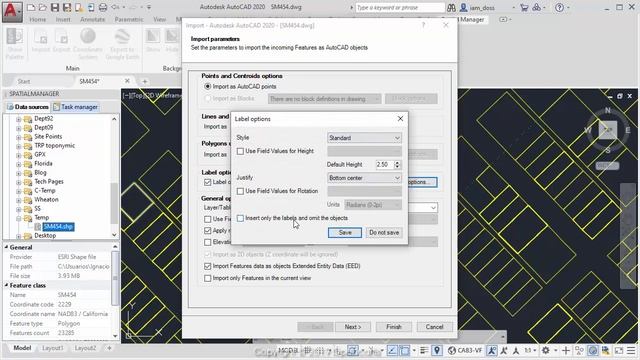Open the AutoCAD application menu logo
The height and width of the screenshot is (360, 640).
coord(11,11)
